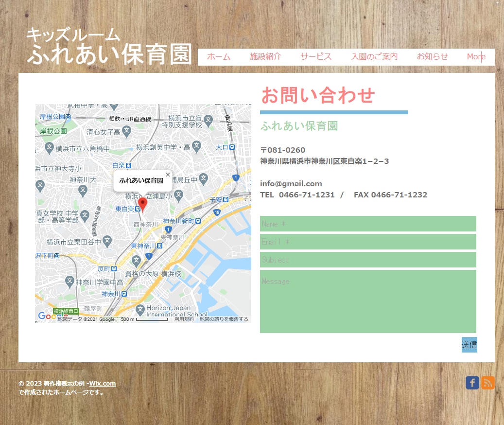Select the 反町 station icon
Image resolution: width=504 pixels, height=425 pixels.
114,269
